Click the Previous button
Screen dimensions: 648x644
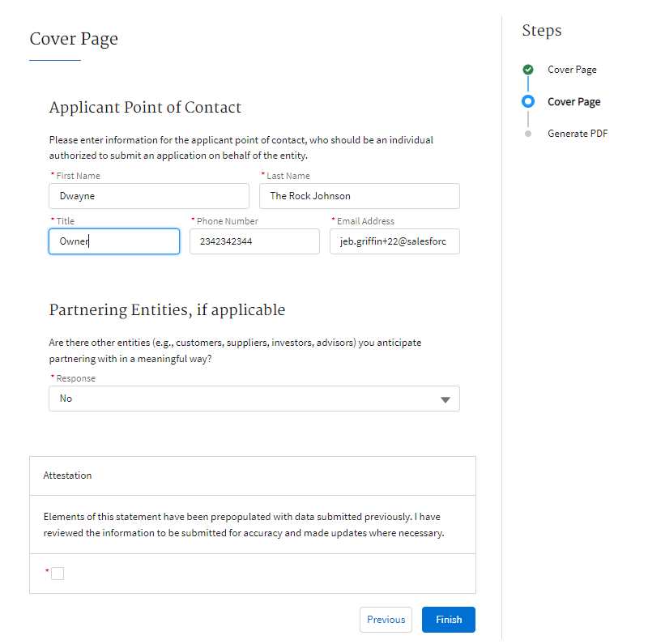[x=386, y=620]
